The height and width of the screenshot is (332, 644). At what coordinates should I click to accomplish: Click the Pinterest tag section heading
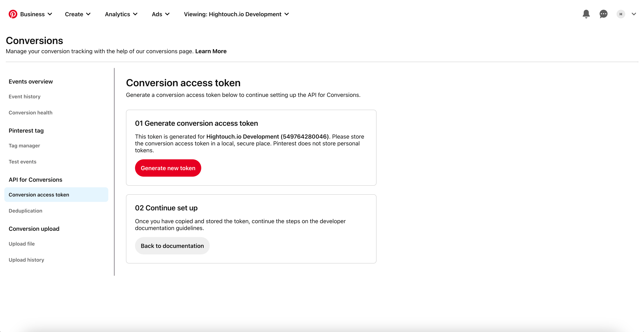26,130
